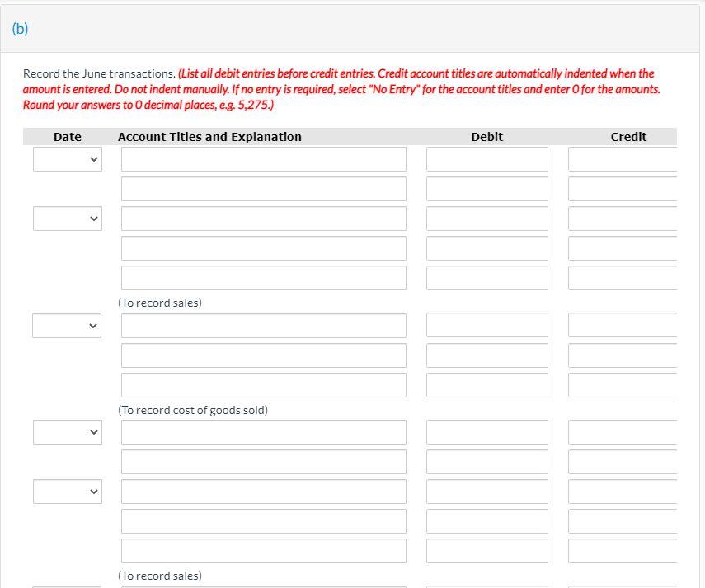705x588 pixels.
Task: Click the fourth row's Debit field
Action: coord(487,248)
